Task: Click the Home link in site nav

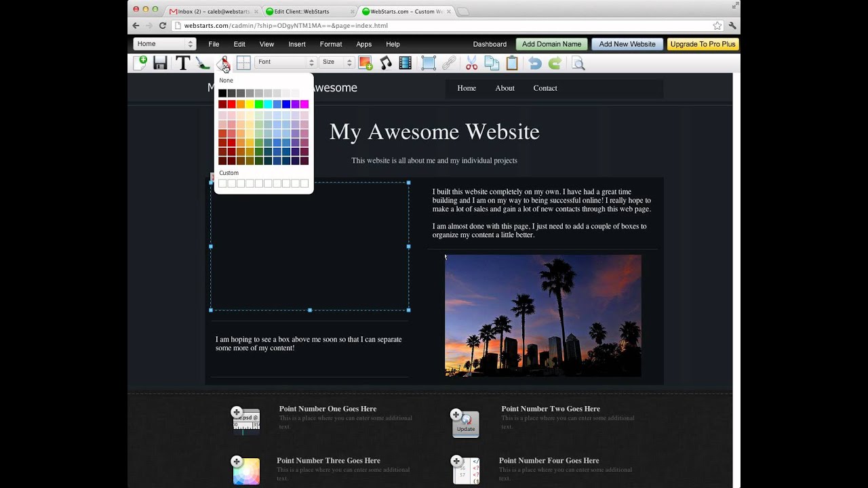Action: coord(467,88)
